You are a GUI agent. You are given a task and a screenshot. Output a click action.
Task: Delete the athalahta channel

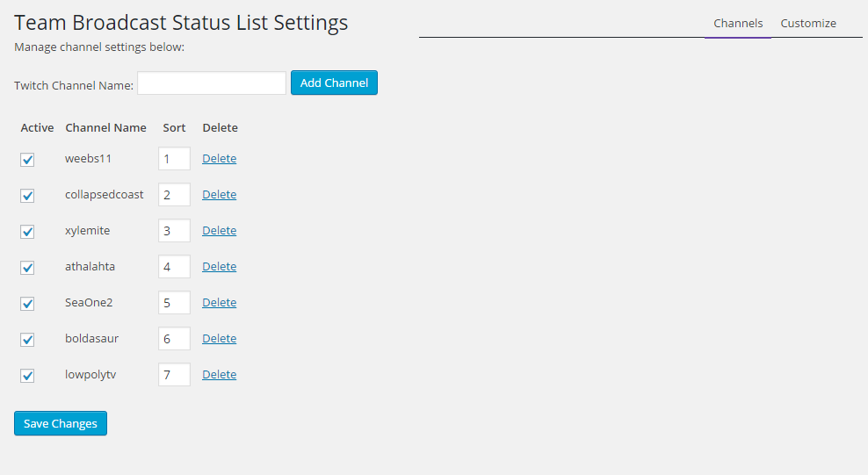[x=219, y=267]
